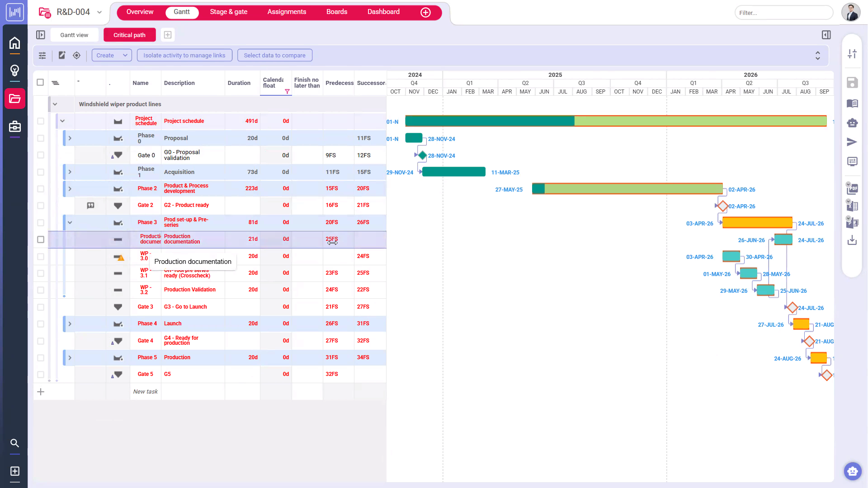Collapse Windshield wiper product lines group
This screenshot has height=488, width=868.
pyautogui.click(x=55, y=104)
